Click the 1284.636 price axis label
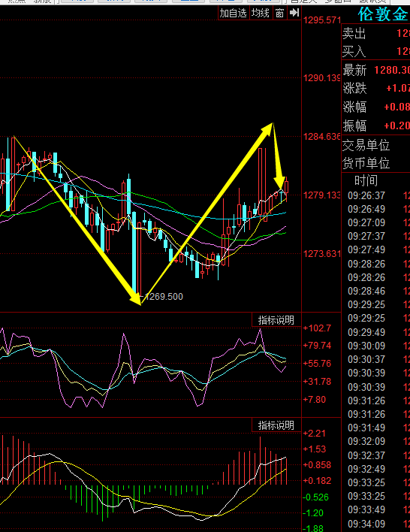The width and height of the screenshot is (410, 532). click(322, 137)
